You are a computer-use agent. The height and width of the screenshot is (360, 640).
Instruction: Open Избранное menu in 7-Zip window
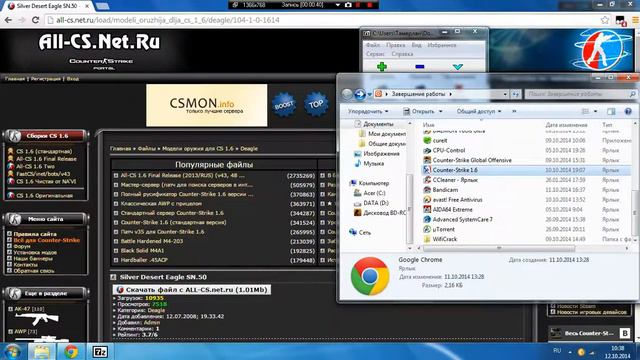442,45
